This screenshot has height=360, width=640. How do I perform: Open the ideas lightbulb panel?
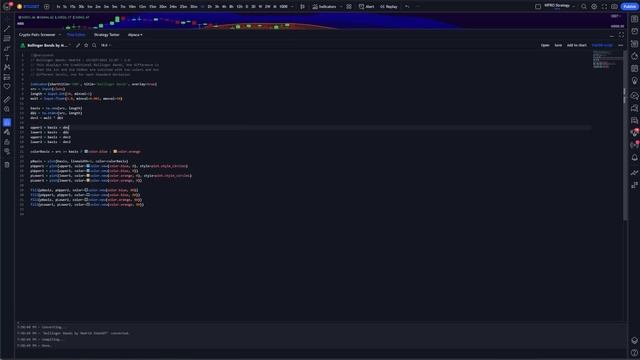coord(634,81)
